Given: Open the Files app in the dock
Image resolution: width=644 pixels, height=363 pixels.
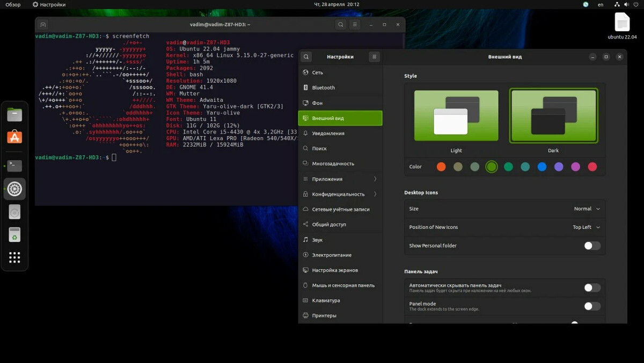Looking at the screenshot, I should [14, 114].
